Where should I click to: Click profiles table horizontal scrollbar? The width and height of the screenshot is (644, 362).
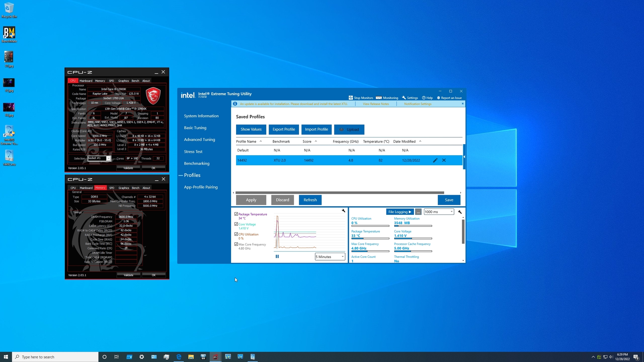click(339, 193)
